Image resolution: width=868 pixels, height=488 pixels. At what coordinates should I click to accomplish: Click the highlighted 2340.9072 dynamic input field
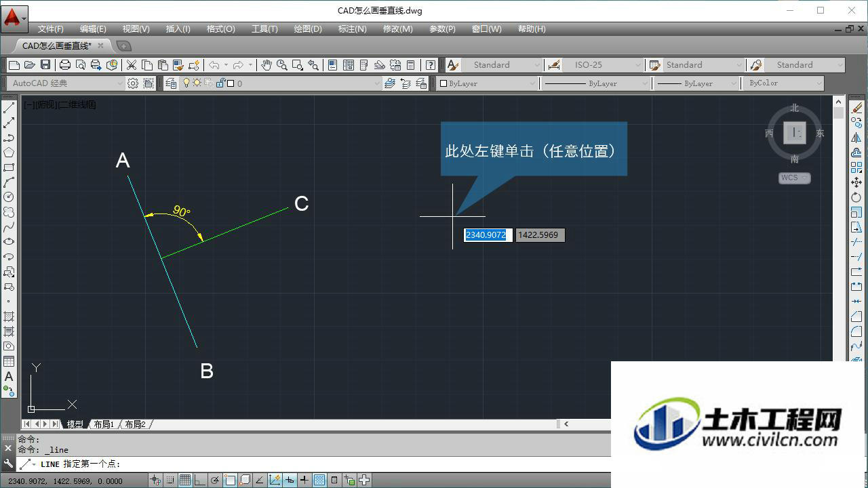click(488, 235)
